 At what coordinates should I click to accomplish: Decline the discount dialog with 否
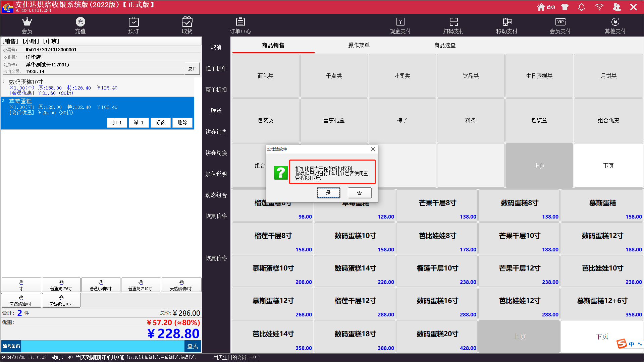pos(359,193)
